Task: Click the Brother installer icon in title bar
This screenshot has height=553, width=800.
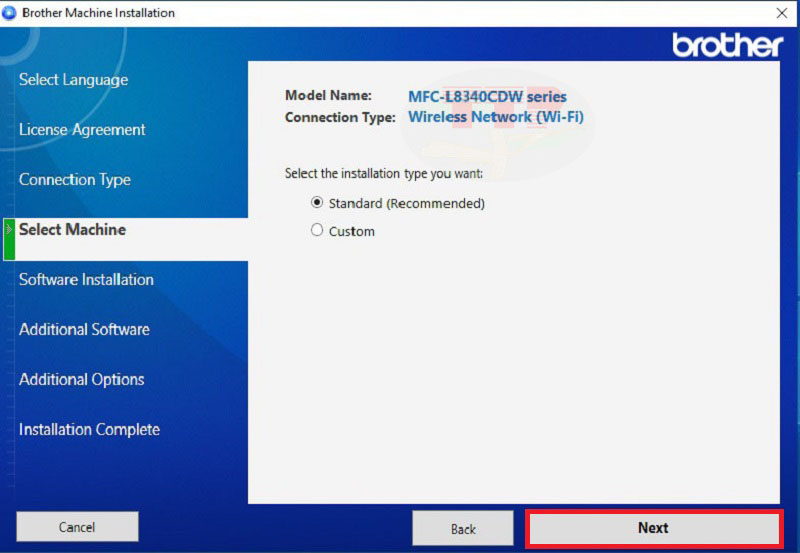Action: click(10, 13)
